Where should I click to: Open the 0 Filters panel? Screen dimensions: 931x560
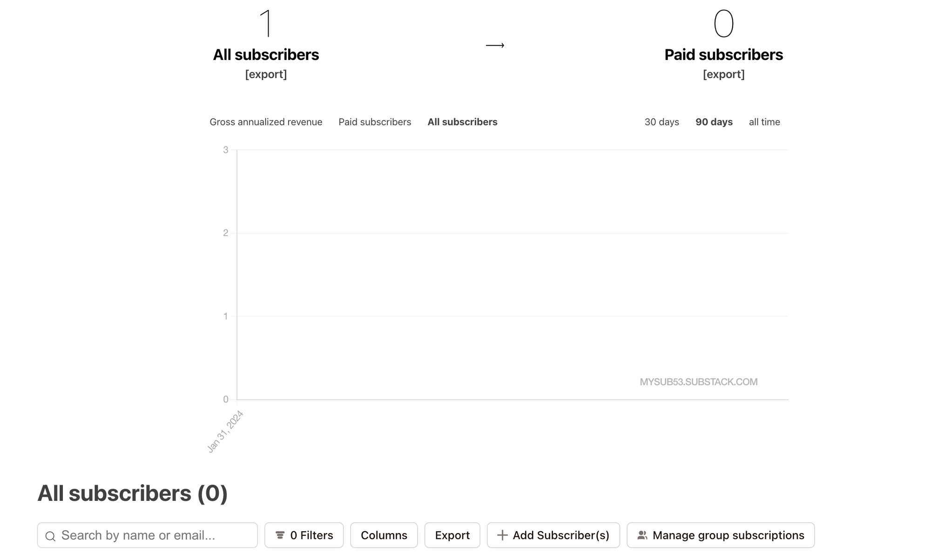click(x=304, y=535)
